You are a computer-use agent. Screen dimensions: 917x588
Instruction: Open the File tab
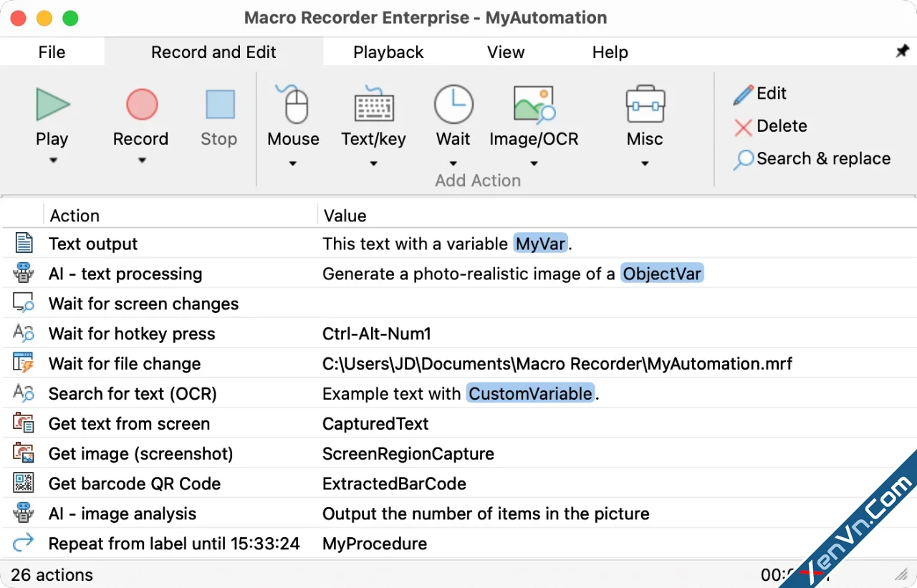coord(52,52)
